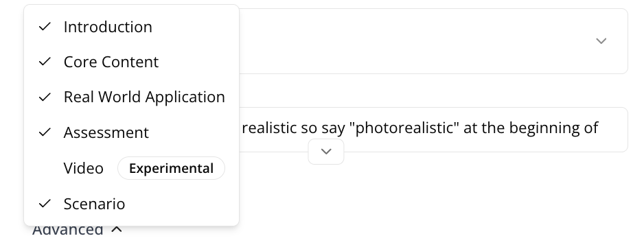Expand the text area with the down-chevron button
Viewport: 644px width, 247px height.
pos(326,152)
